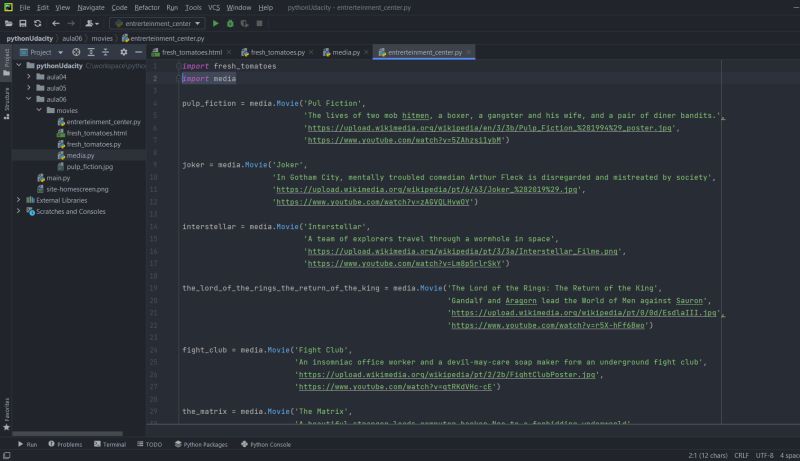Open the VCS menu
The height and width of the screenshot is (461, 800).
(214, 8)
